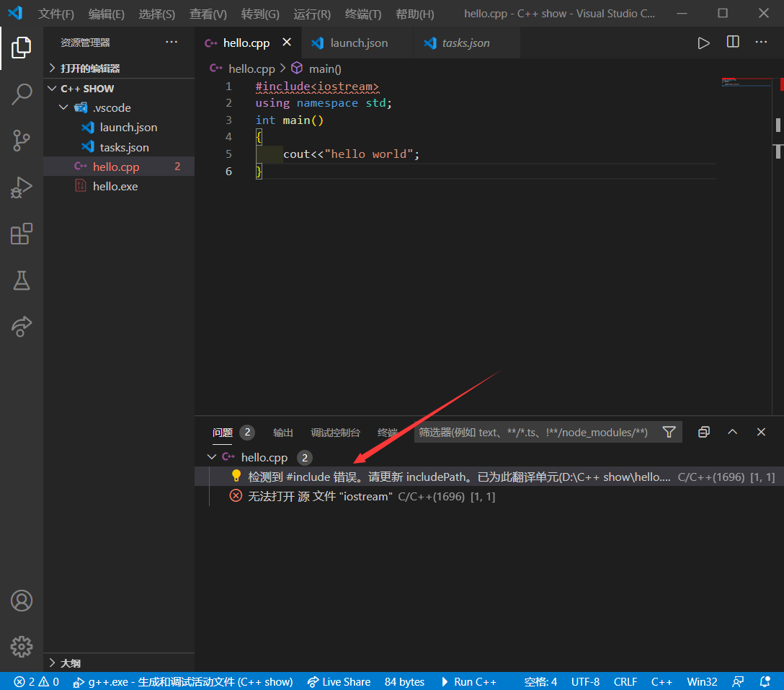This screenshot has height=690, width=784.
Task: Split the editor with the split icon
Action: [x=732, y=43]
